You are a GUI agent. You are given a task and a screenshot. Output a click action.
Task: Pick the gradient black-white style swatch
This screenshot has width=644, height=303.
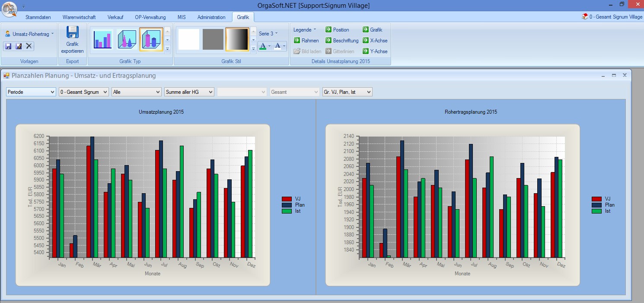pyautogui.click(x=237, y=39)
